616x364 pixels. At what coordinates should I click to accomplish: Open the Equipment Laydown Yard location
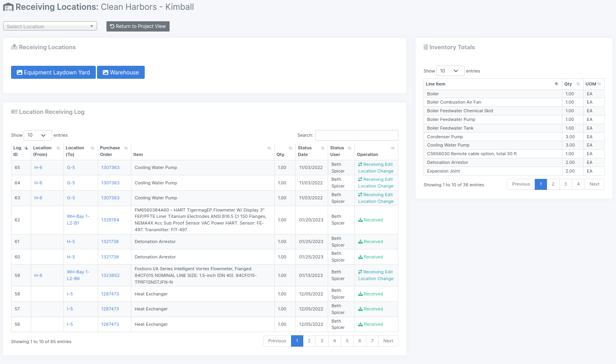pyautogui.click(x=53, y=72)
